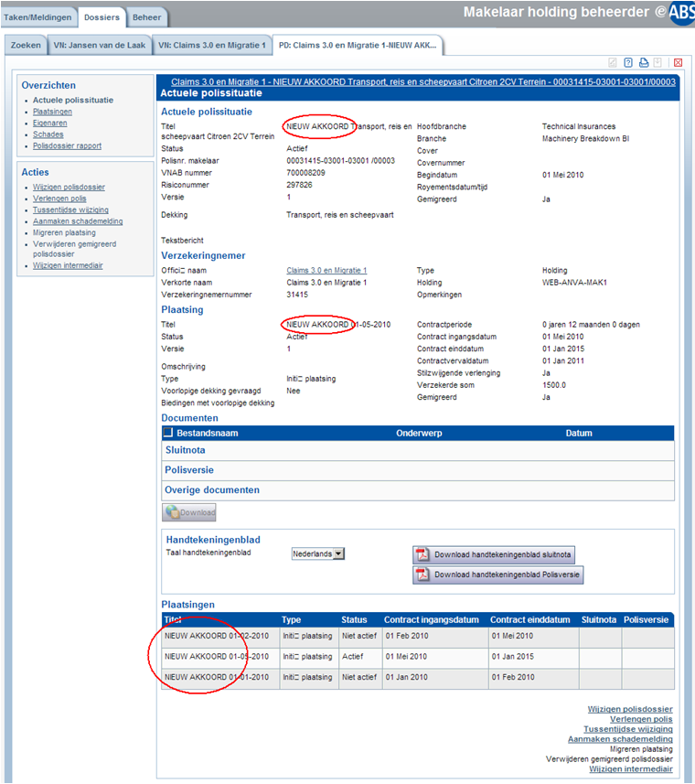Screen dimensions: 695x784
Task: Open the Beheer tab
Action: pyautogui.click(x=146, y=17)
